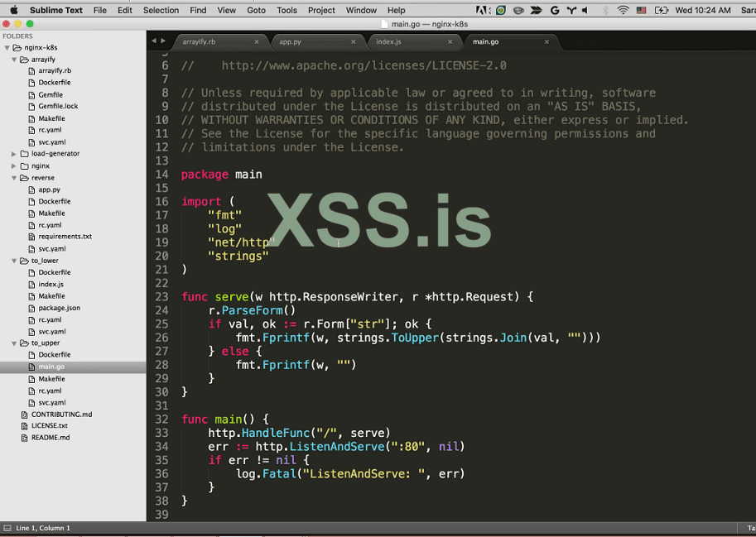This screenshot has width=756, height=537.
Task: Click the Wi-Fi icon in menu bar
Action: pyautogui.click(x=623, y=10)
